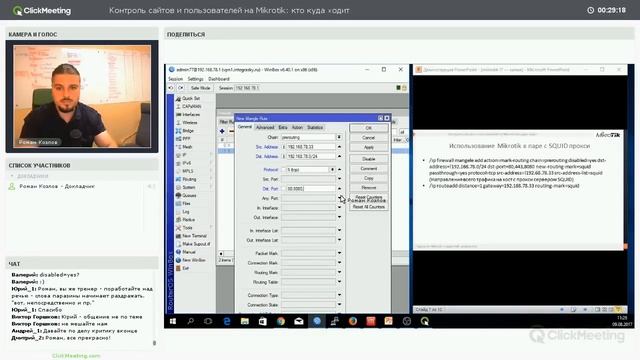This screenshot has width=640, height=360.
Task: Toggle Safe Mode in WinBox
Action: click(200, 88)
